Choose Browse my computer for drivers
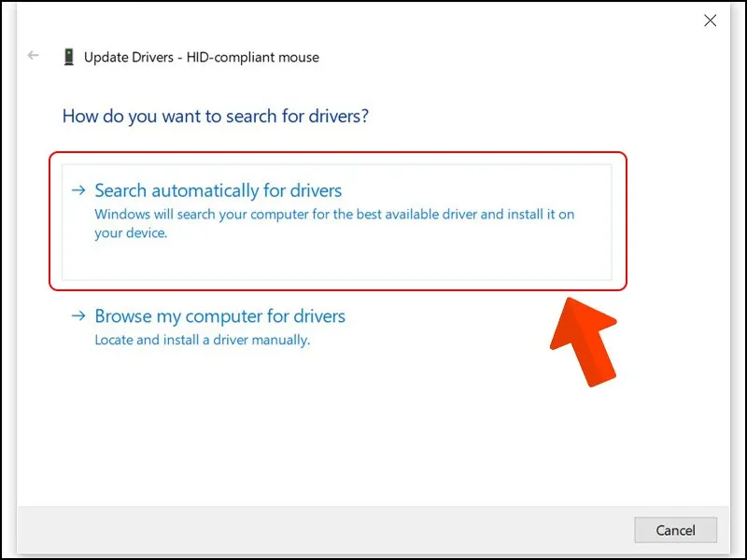The image size is (747, 560). [x=219, y=316]
